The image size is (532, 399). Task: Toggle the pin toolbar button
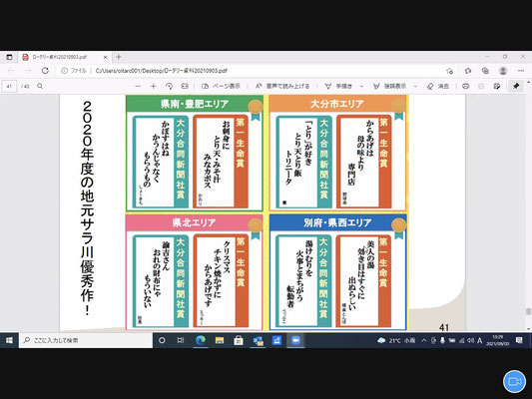(x=516, y=86)
